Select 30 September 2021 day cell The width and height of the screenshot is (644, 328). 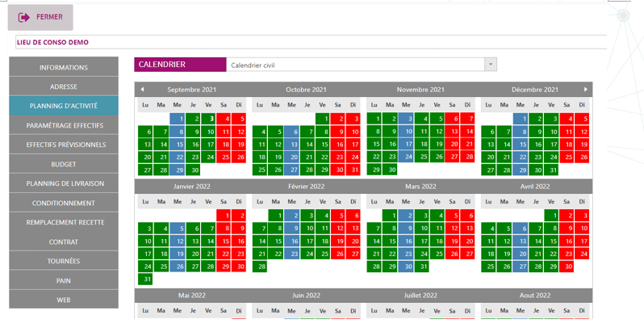(193, 170)
